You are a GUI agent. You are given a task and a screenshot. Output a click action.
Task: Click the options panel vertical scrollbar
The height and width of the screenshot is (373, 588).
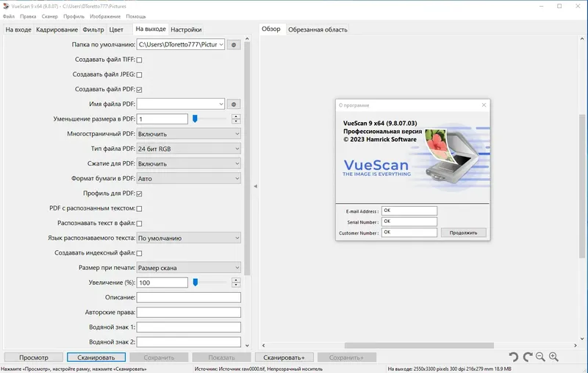(x=247, y=157)
